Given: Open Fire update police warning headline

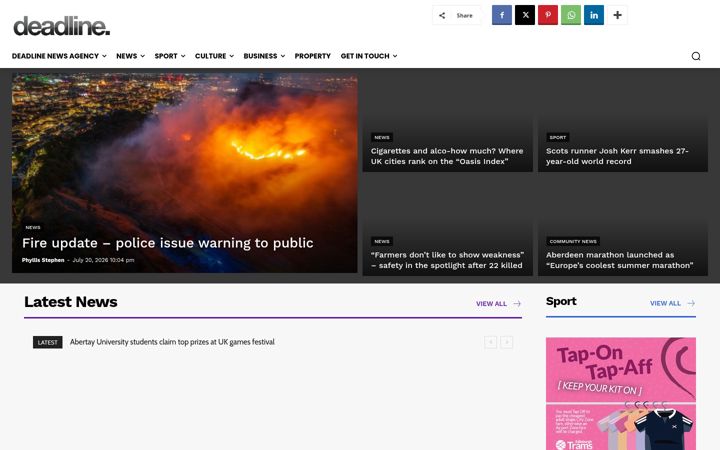Looking at the screenshot, I should 168,243.
